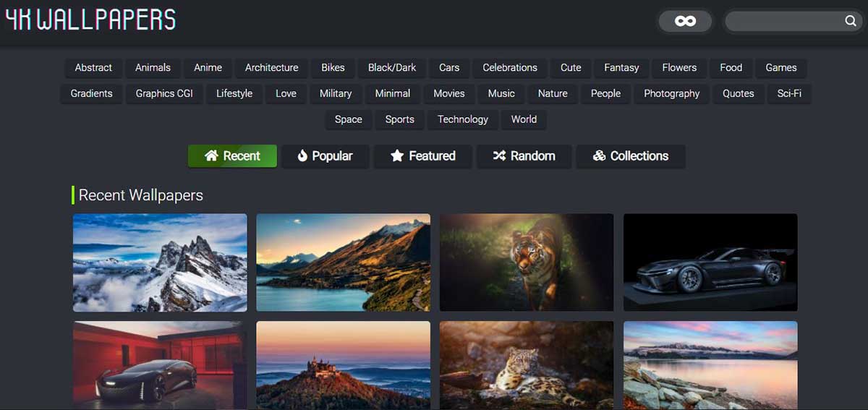
Task: Choose the Graphics CGI category
Action: coord(164,94)
